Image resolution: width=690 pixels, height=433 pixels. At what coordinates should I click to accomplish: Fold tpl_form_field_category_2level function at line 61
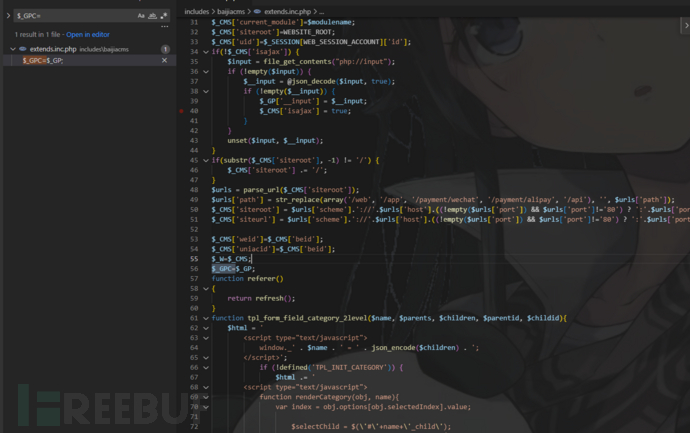point(206,318)
